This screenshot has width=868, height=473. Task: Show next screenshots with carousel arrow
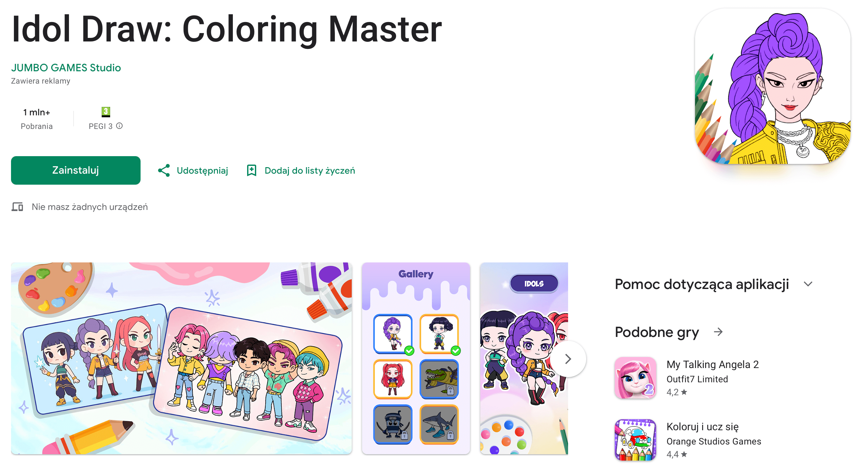[x=568, y=359]
